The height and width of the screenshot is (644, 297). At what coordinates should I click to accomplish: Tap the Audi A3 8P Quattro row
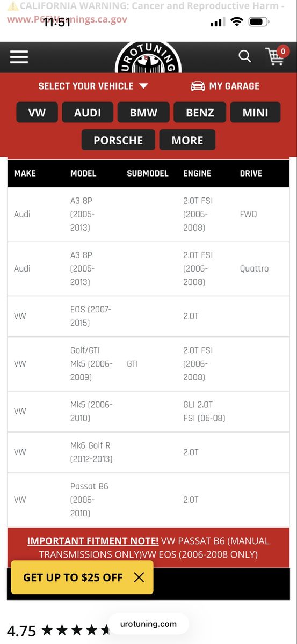point(148,269)
